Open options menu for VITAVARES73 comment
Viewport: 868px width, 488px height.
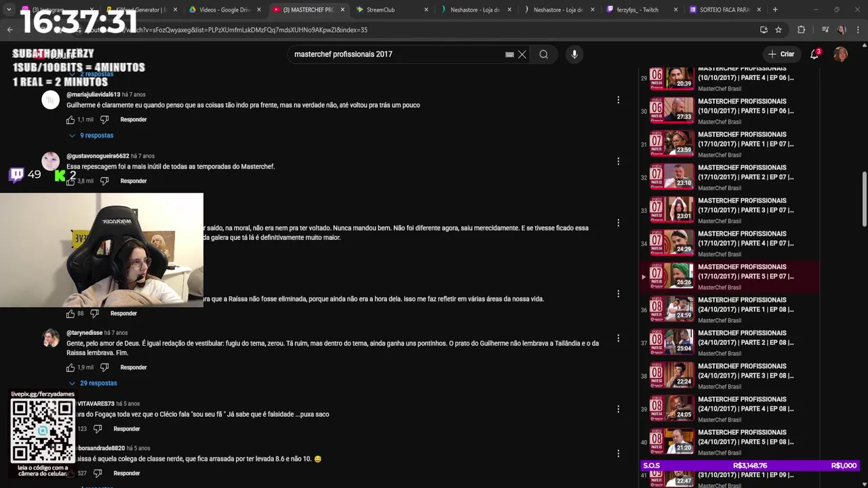click(618, 409)
